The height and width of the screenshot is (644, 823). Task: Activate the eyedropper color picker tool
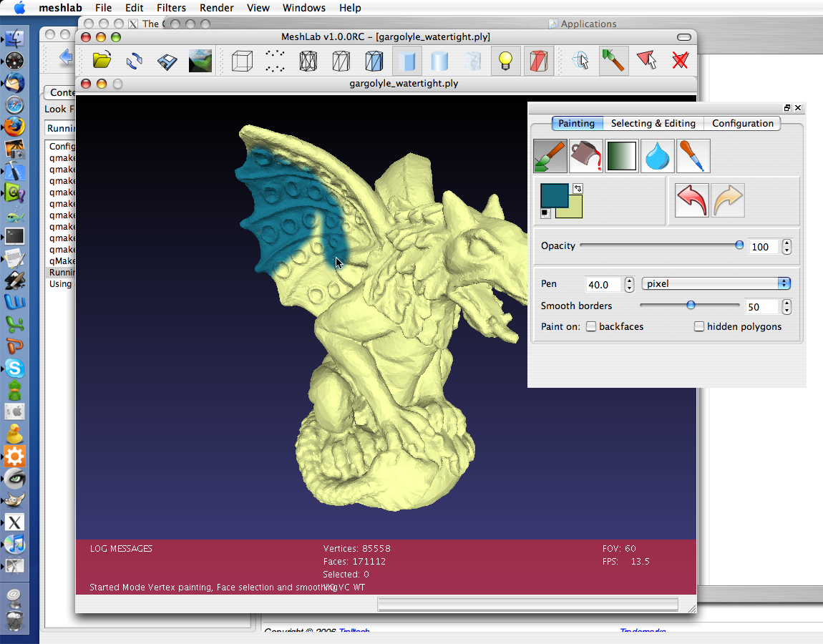point(693,156)
